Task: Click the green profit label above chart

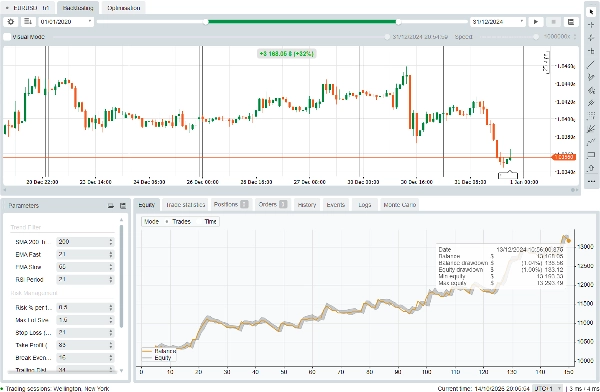Action: [286, 54]
